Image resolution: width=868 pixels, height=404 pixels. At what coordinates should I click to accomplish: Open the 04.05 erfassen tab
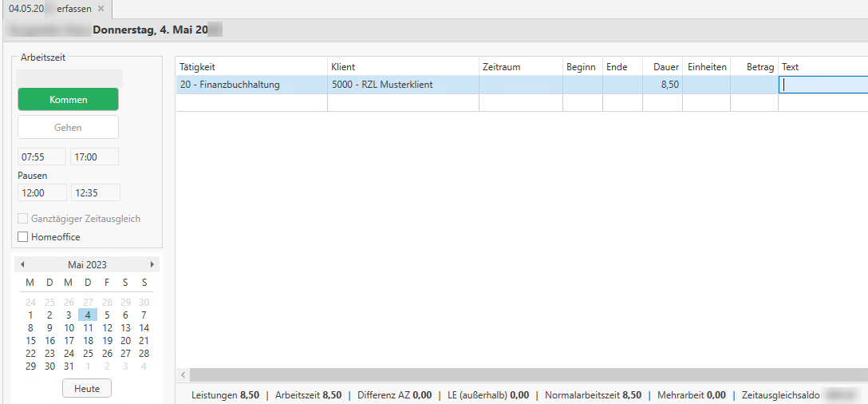pos(49,9)
